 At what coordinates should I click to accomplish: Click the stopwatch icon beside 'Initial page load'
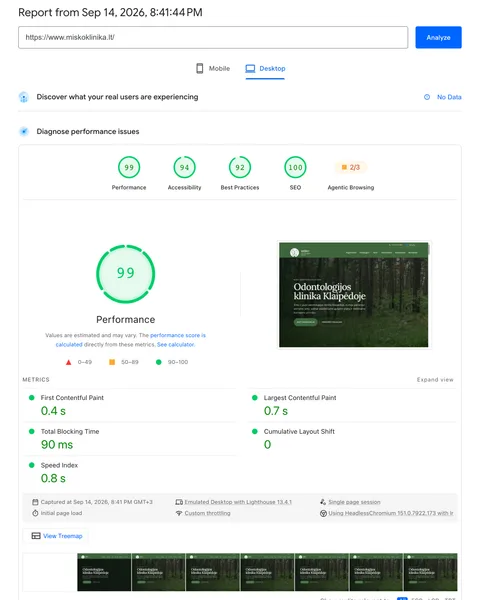click(35, 513)
